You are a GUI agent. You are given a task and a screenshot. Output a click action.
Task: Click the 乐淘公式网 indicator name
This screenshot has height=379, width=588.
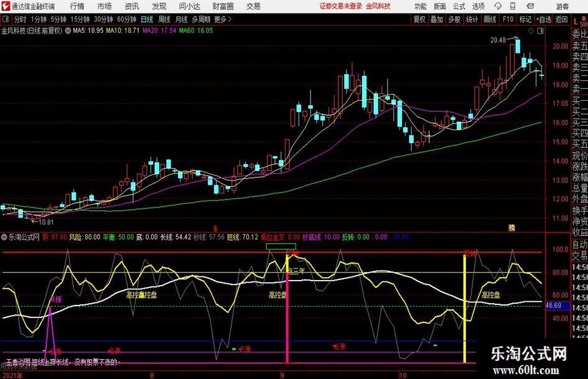(x=24, y=237)
